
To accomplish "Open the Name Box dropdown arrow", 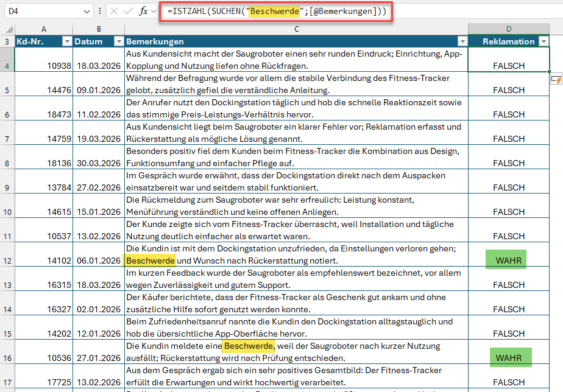I will (x=87, y=12).
